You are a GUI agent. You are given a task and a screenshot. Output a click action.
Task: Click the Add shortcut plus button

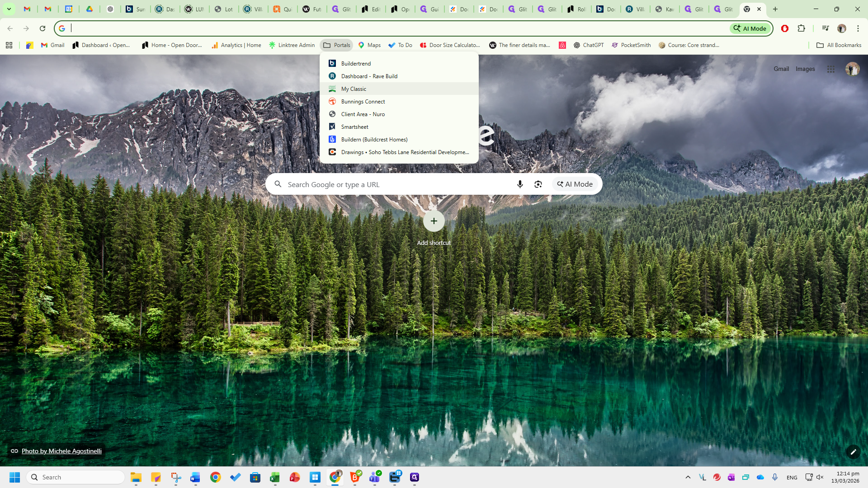434,221
